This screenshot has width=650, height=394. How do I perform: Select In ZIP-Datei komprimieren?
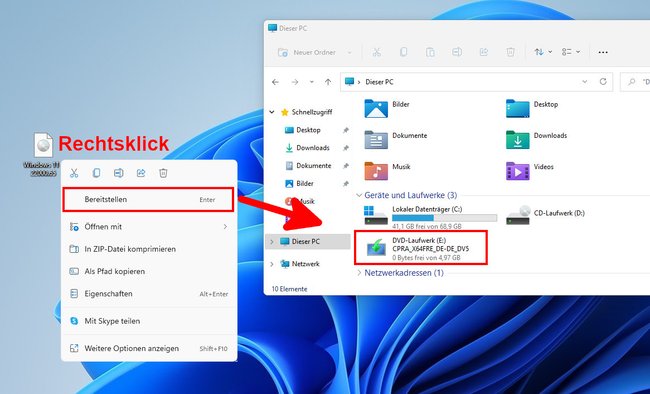pos(148,249)
